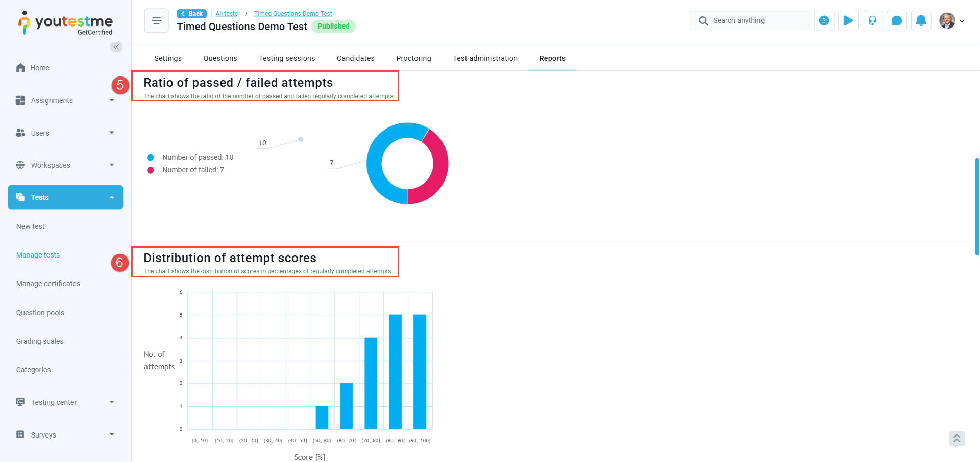Switch to the Proctoring tab

tap(414, 58)
